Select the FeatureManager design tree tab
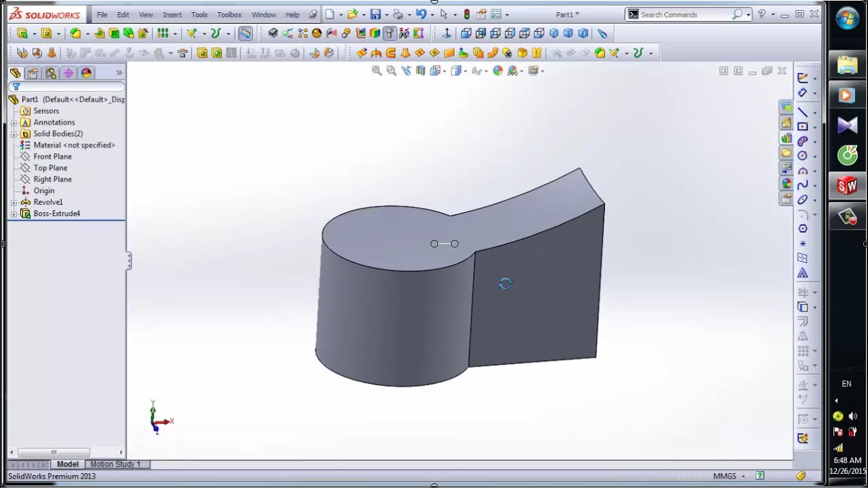This screenshot has height=488, width=868. click(16, 73)
